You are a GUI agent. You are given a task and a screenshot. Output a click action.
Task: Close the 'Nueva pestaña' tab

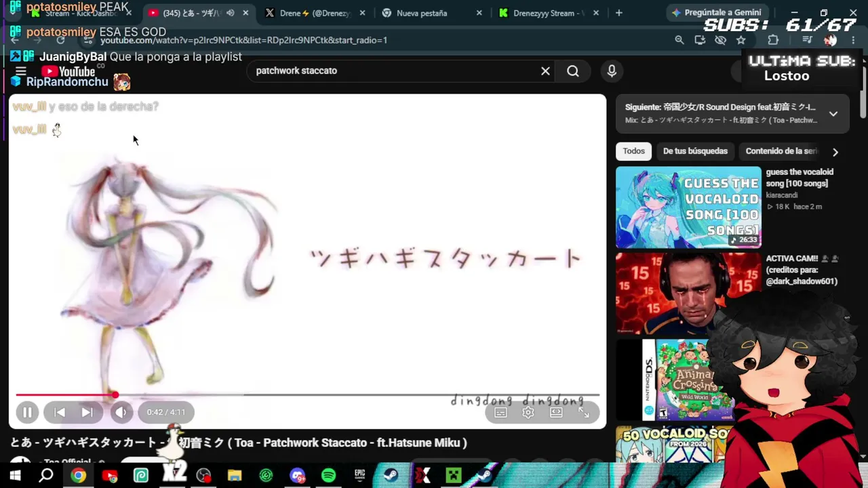[479, 13]
